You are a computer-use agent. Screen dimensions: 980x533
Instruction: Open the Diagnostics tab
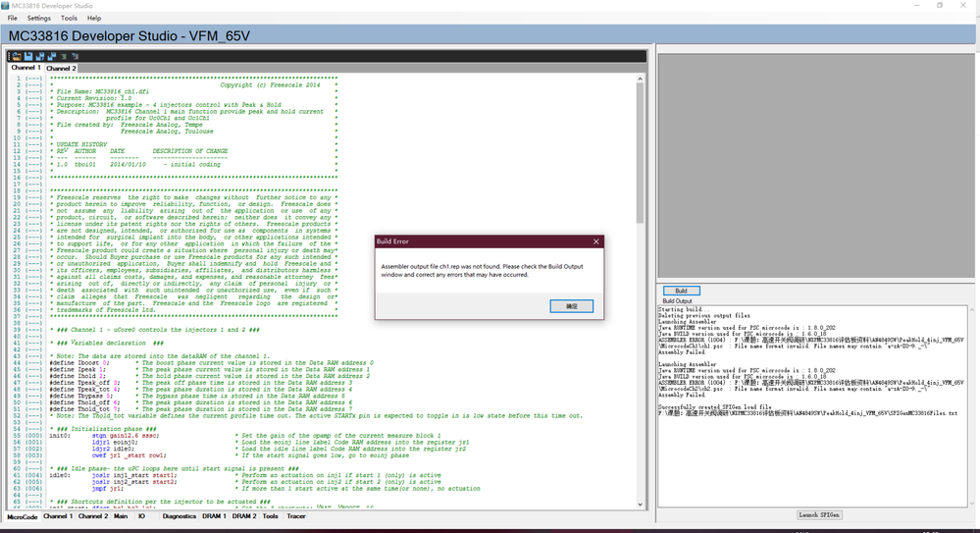point(179,516)
